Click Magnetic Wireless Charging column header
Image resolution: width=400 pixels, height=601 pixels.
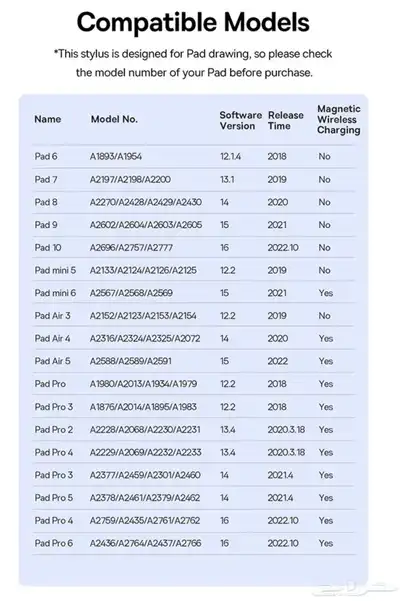(339, 120)
